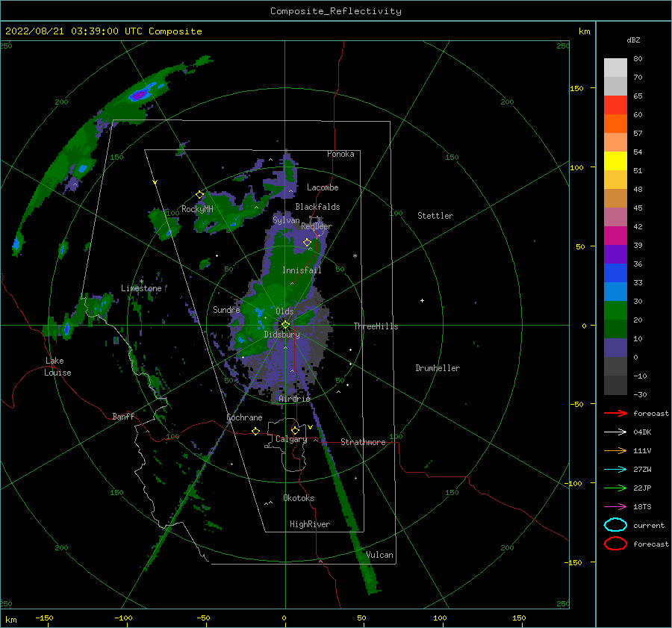This screenshot has width=672, height=628.
Task: Click the RedDeer city label
Action: point(317,226)
